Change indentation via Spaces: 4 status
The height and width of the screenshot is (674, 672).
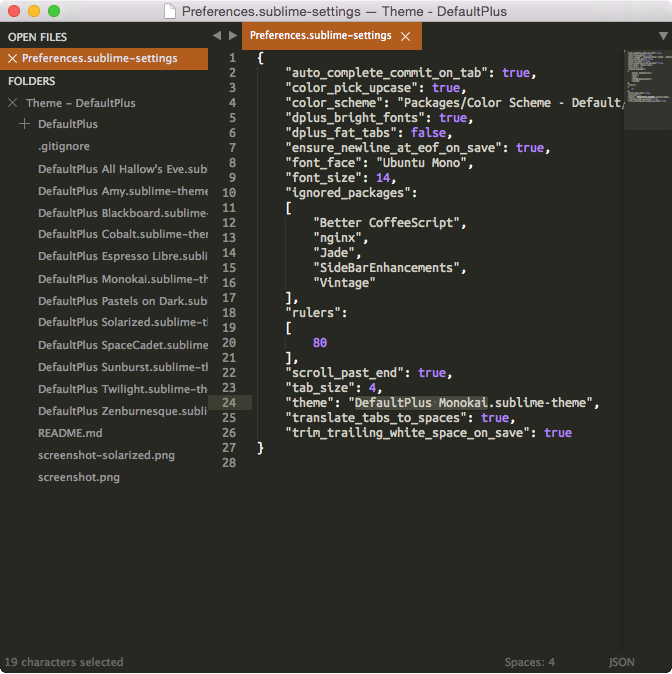pos(529,662)
